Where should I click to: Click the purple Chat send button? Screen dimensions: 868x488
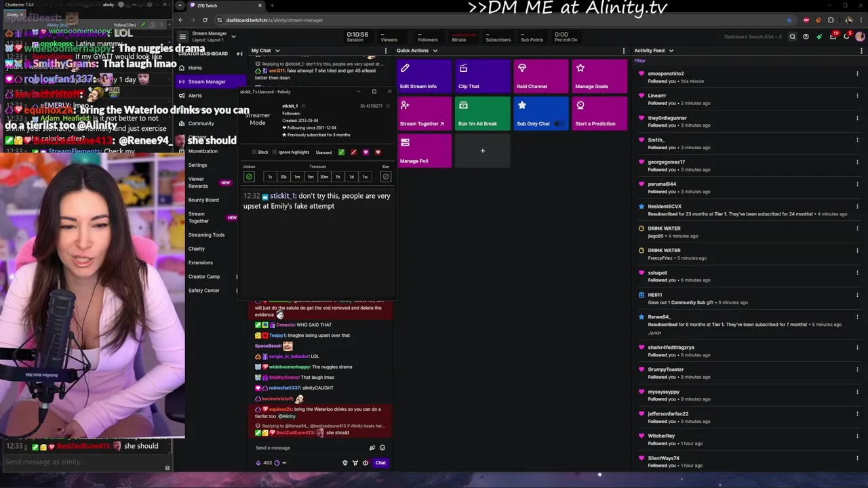pos(380,463)
